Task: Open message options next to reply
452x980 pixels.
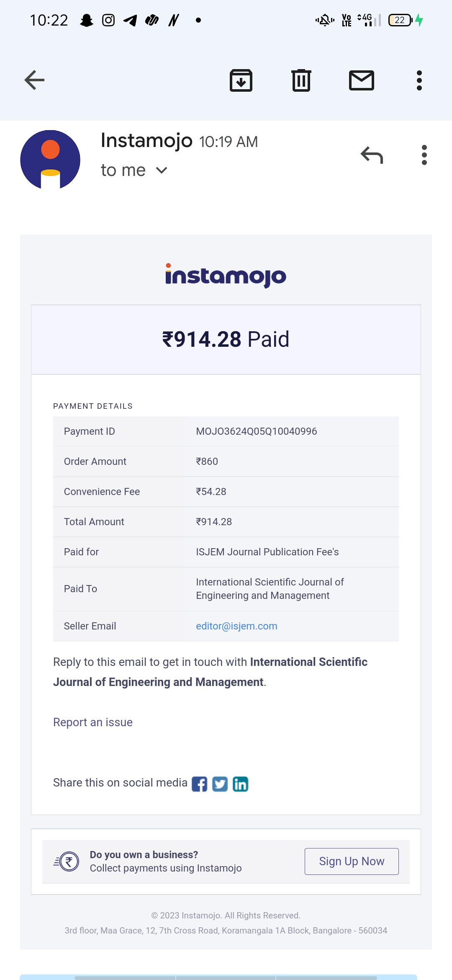Action: [x=424, y=155]
